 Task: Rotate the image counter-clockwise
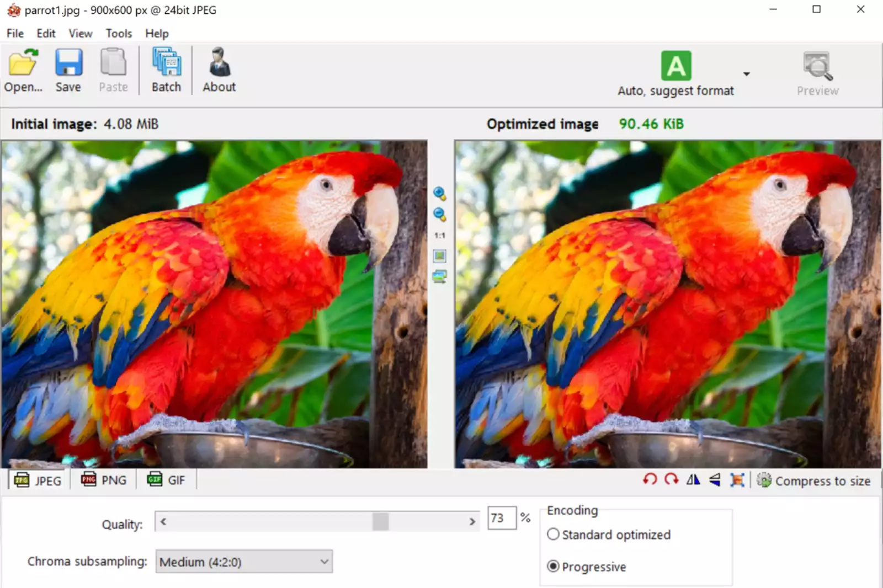click(x=650, y=479)
